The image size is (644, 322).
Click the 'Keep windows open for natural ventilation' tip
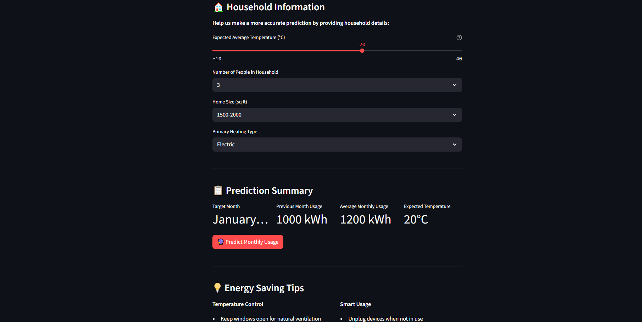point(271,319)
